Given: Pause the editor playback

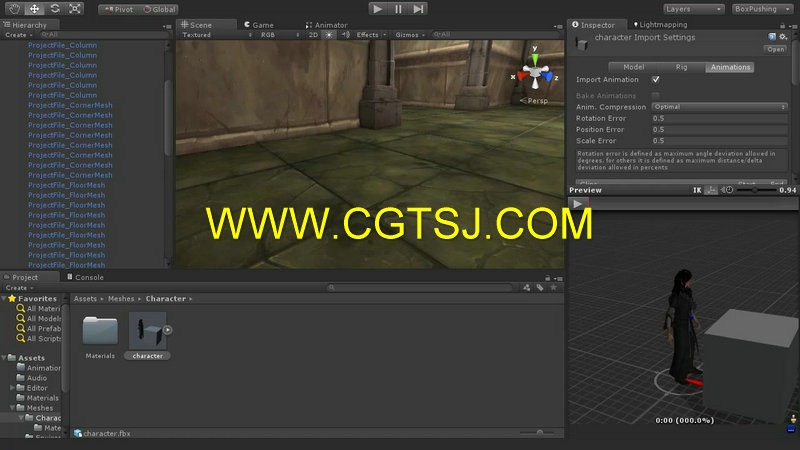Looking at the screenshot, I should 398,9.
